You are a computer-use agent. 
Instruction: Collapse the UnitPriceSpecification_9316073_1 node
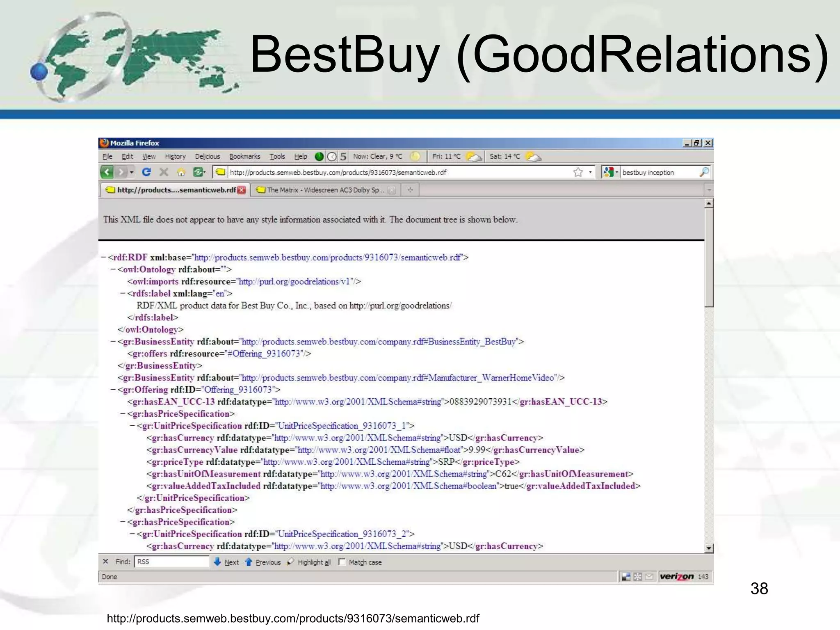132,426
